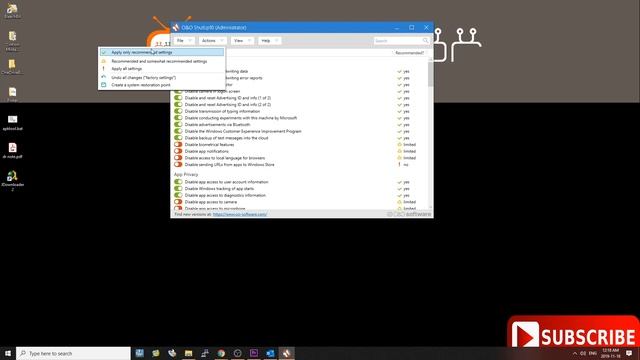Select the apktool.bat desktop icon
Screen dimensions: 640x360
click(x=13, y=122)
